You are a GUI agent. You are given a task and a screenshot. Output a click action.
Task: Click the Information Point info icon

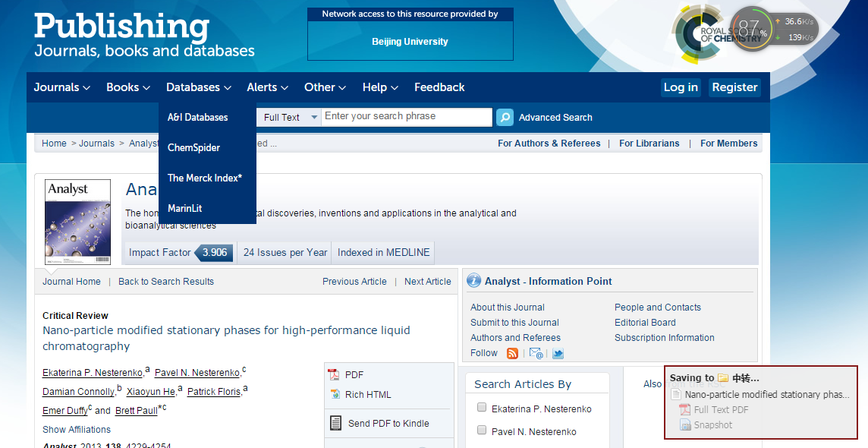point(474,281)
